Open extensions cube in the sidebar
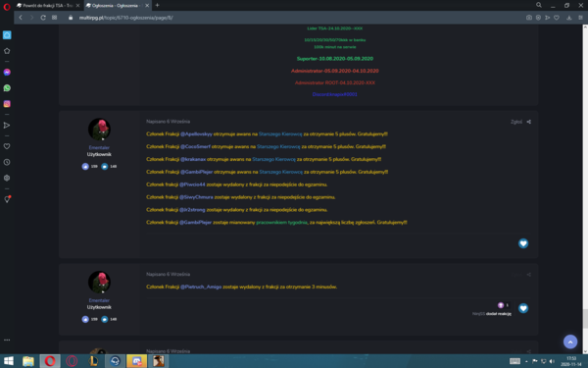 tap(7, 178)
